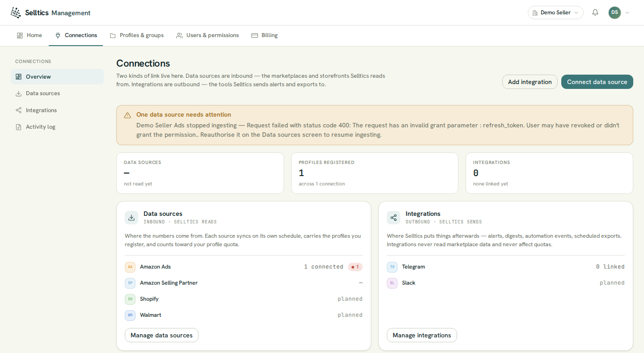This screenshot has width=644, height=353.
Task: Click the Integrations stat card showing 0
Action: click(549, 173)
